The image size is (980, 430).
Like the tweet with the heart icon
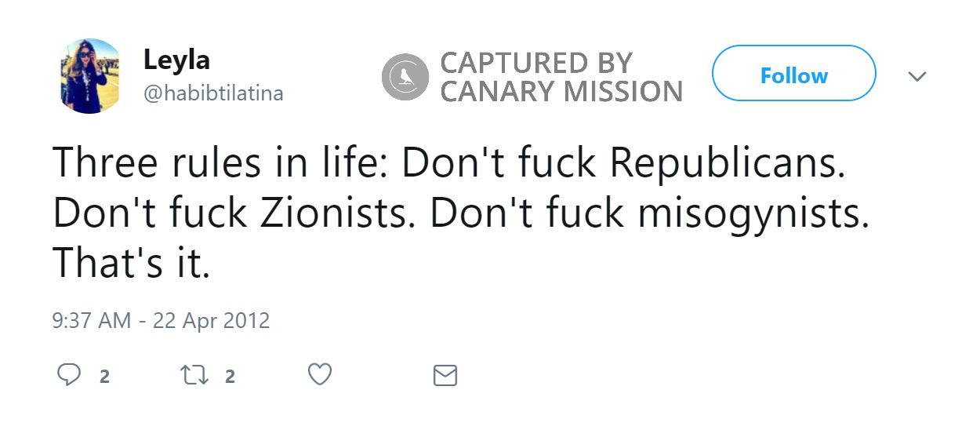[319, 375]
